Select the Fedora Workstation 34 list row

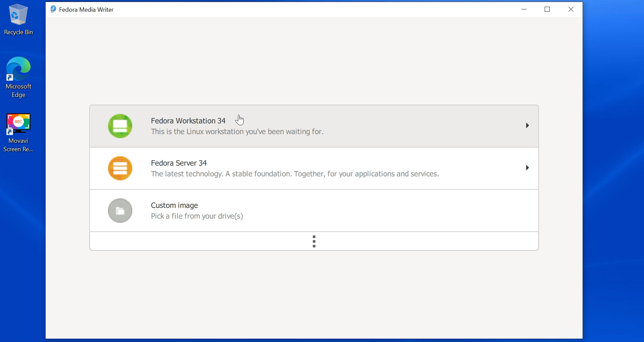tap(314, 126)
